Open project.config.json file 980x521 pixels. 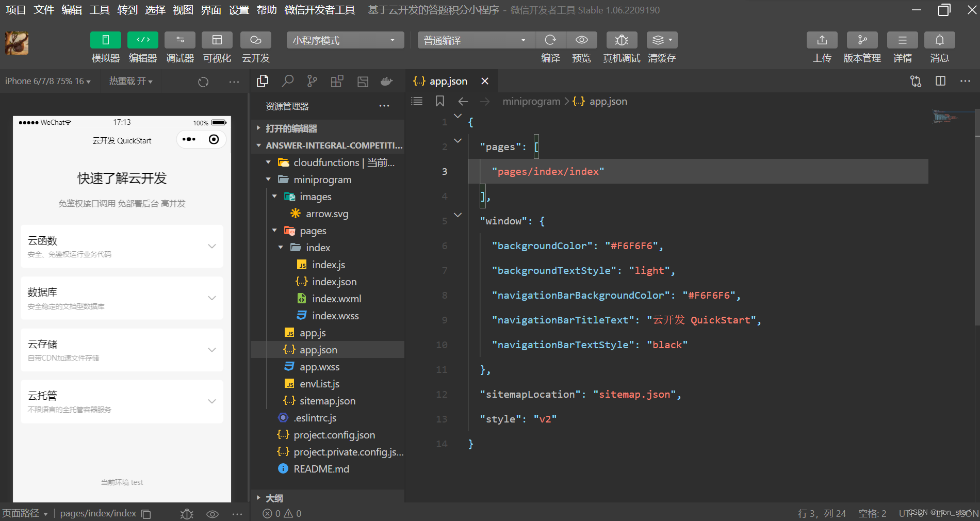click(327, 435)
